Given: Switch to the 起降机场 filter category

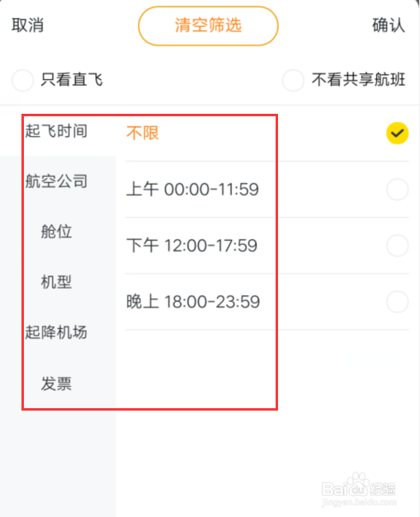Looking at the screenshot, I should point(56,332).
